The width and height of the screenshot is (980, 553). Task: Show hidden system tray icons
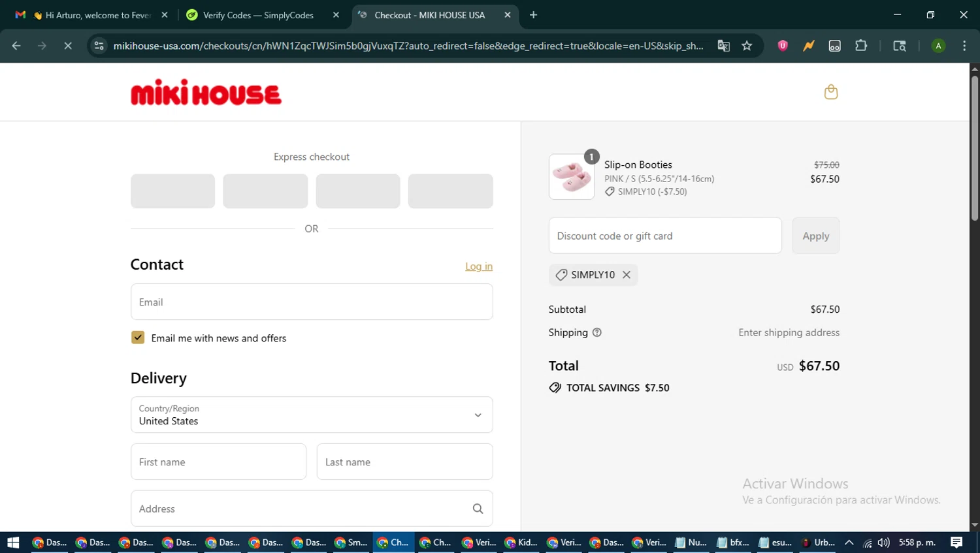[x=849, y=543]
